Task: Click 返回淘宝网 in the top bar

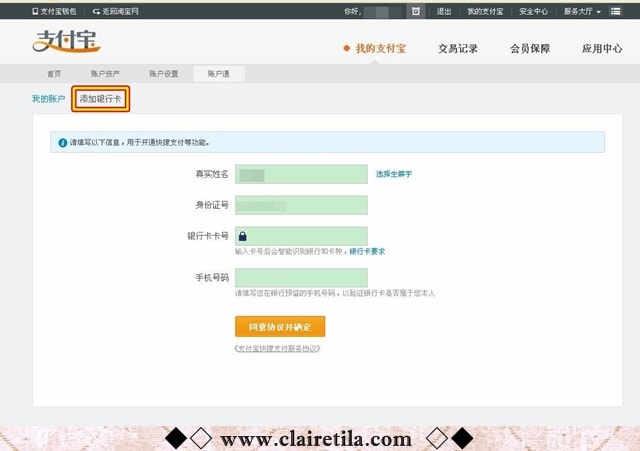Action: (x=115, y=11)
